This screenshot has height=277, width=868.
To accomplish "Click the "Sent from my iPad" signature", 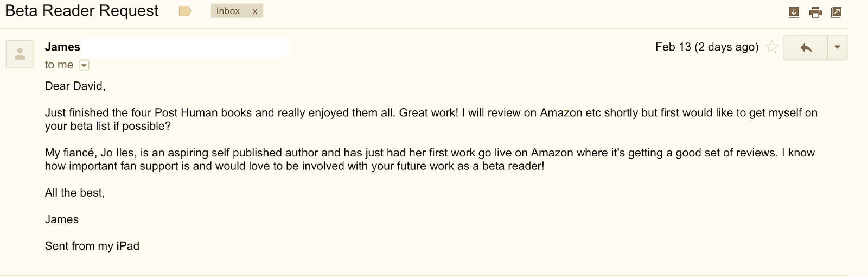I will click(92, 246).
